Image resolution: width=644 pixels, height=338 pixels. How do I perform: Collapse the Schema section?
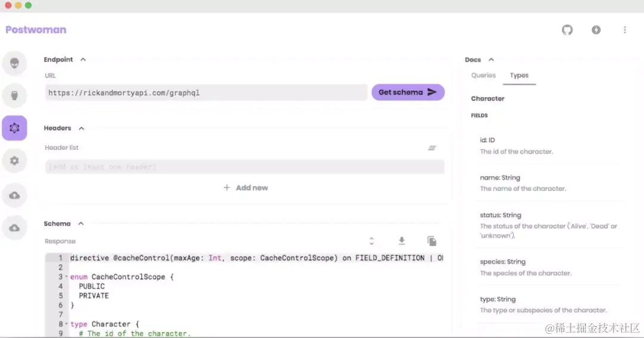tap(81, 224)
